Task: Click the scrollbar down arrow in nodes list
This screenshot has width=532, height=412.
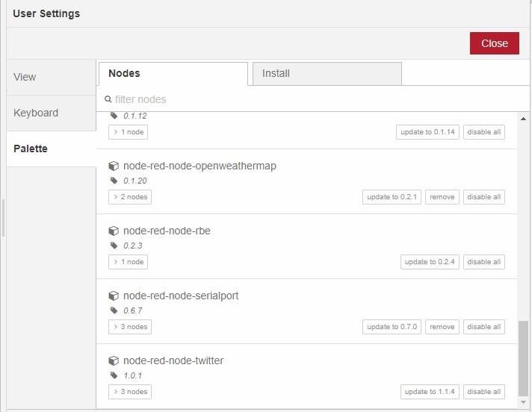Action: tap(523, 402)
